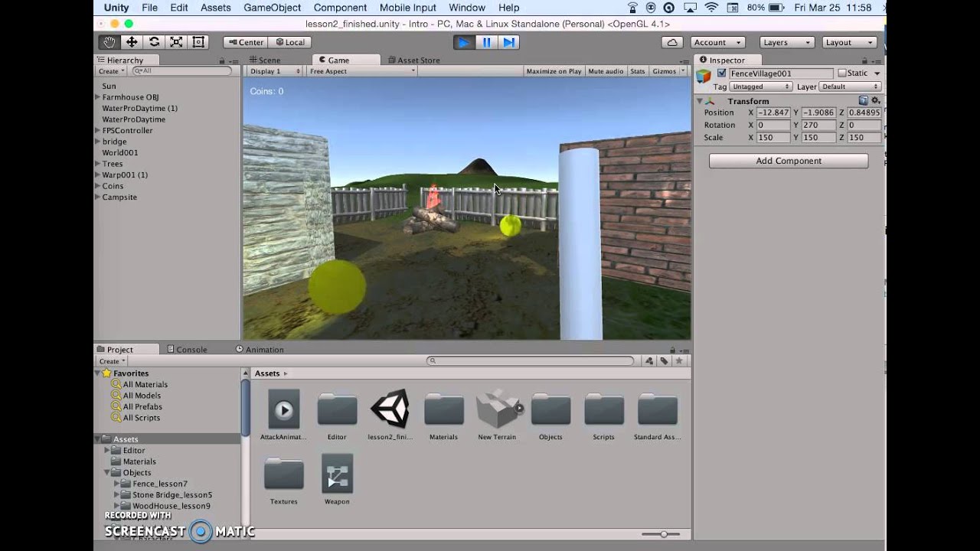This screenshot has height=551, width=980.
Task: Open the cloud services icon
Action: pyautogui.click(x=672, y=42)
